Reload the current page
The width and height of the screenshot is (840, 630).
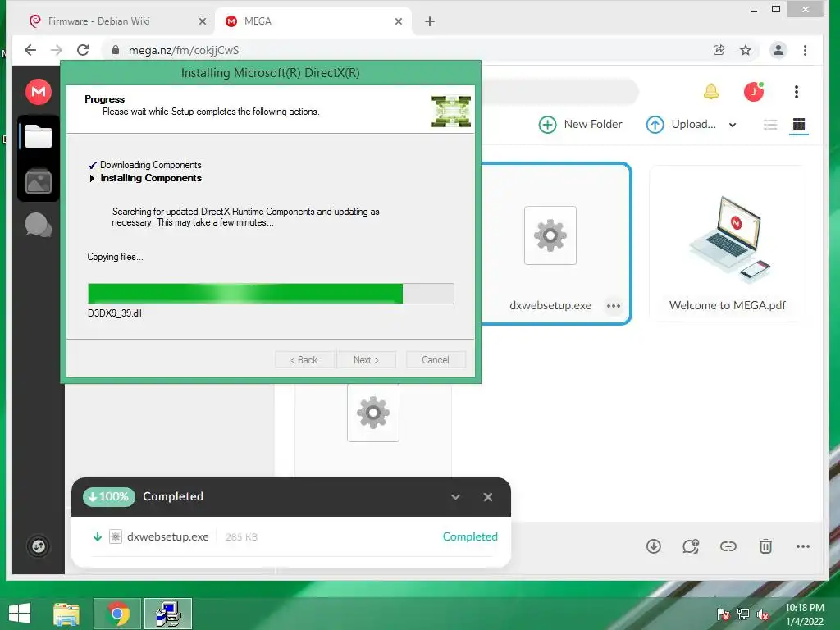(83, 50)
